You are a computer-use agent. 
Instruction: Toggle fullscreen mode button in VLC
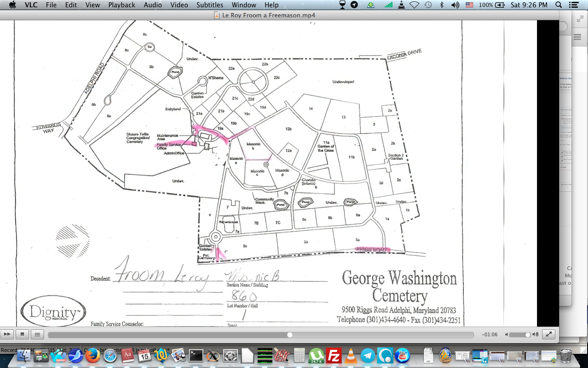(x=549, y=334)
